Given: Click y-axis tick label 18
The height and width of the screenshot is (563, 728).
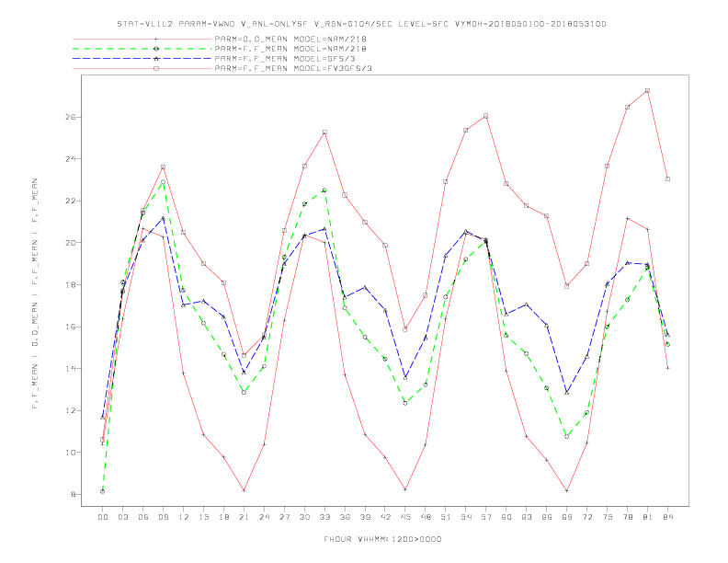Looking at the screenshot, I should (x=70, y=285).
